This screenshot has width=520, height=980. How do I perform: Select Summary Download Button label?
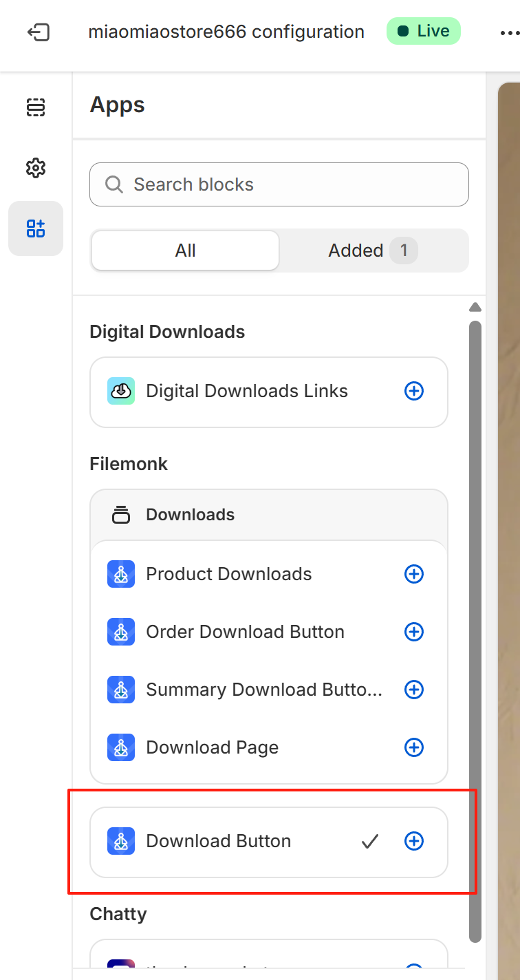tap(265, 690)
